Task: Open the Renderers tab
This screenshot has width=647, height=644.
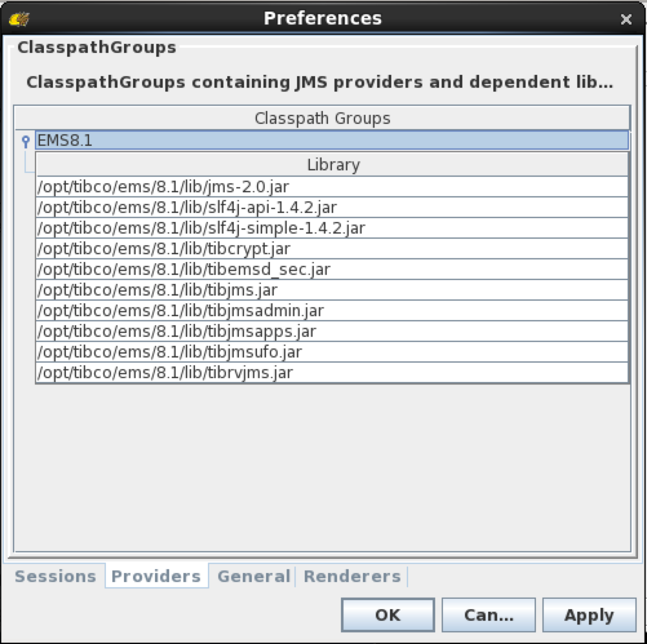Action: pyautogui.click(x=352, y=576)
